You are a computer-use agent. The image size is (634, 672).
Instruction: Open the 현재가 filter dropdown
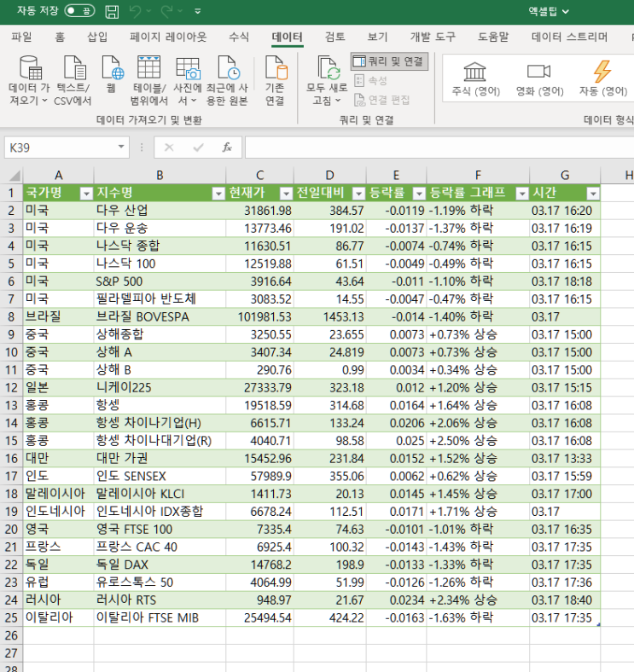(286, 194)
